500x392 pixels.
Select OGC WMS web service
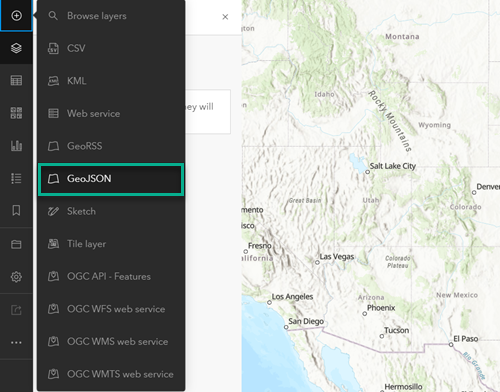111,342
